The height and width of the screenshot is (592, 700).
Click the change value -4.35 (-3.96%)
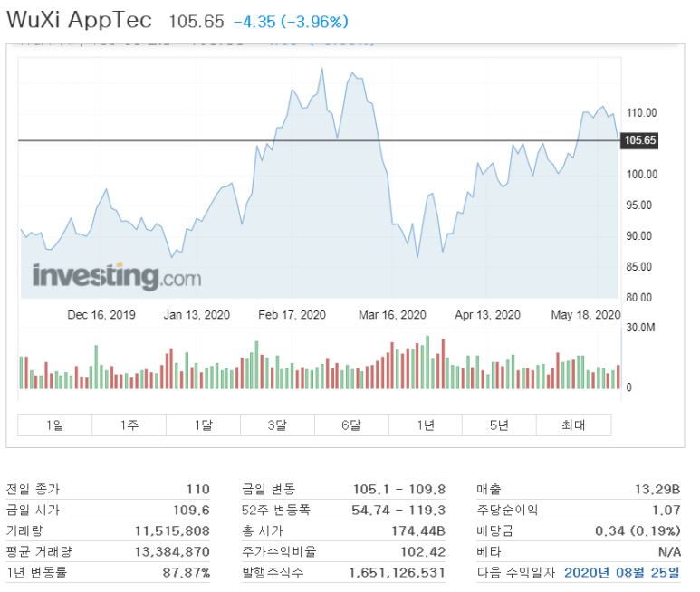click(291, 22)
